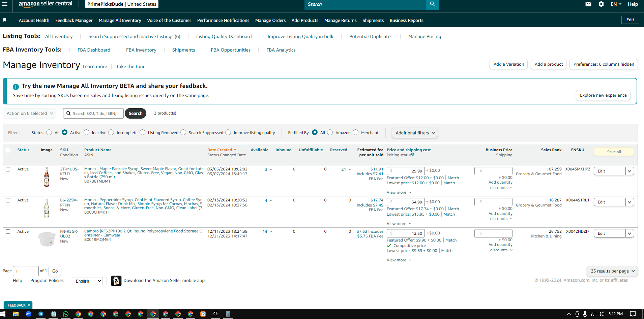This screenshot has width=644, height=319.
Task: Expand Reserved 21 details for Maple Syrup
Action: [x=346, y=169]
